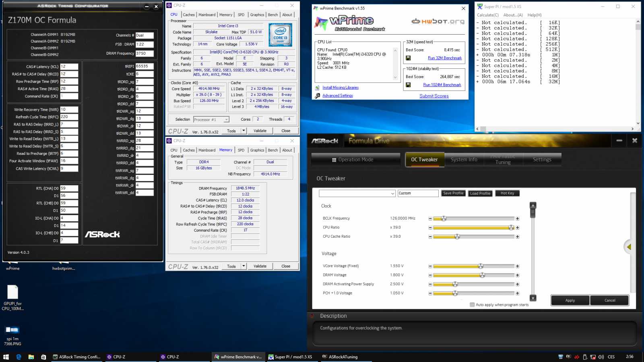Viewport: 644px width, 362px height.
Task: Open the Windows Start menu
Action: pos(6,357)
